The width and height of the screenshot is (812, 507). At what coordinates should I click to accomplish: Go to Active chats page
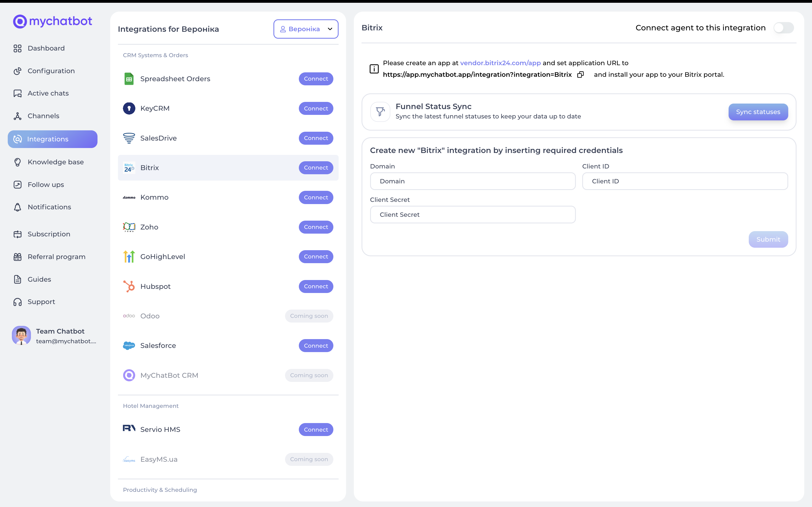[48, 93]
